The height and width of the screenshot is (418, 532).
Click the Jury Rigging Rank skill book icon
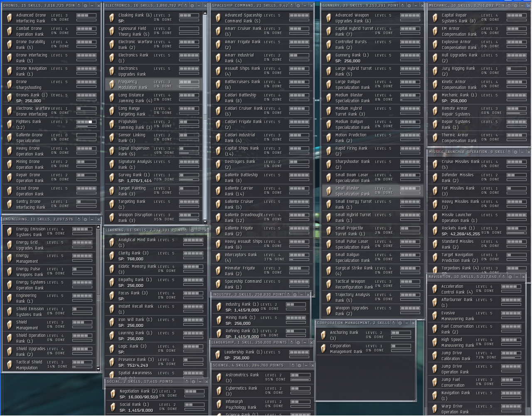[x=435, y=71]
